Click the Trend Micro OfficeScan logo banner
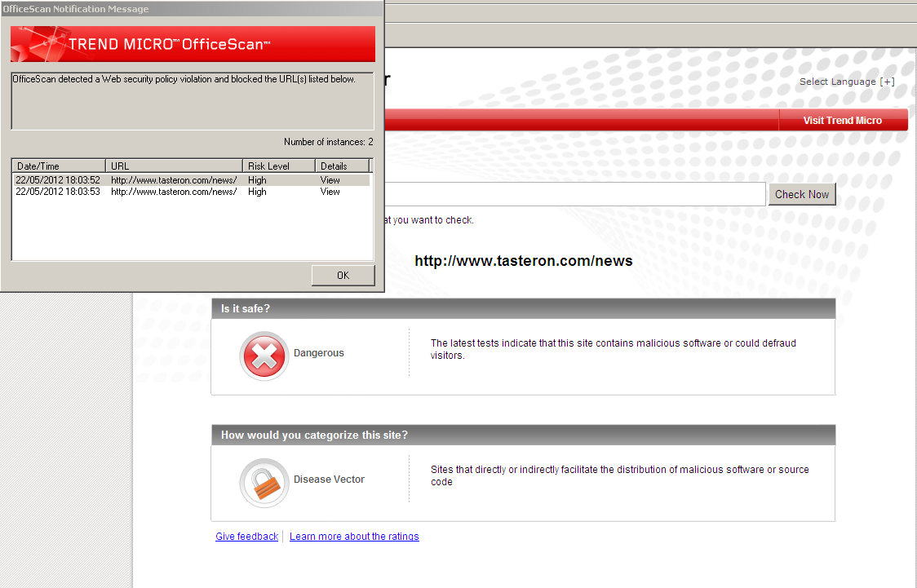This screenshot has height=588, width=917. [193, 44]
